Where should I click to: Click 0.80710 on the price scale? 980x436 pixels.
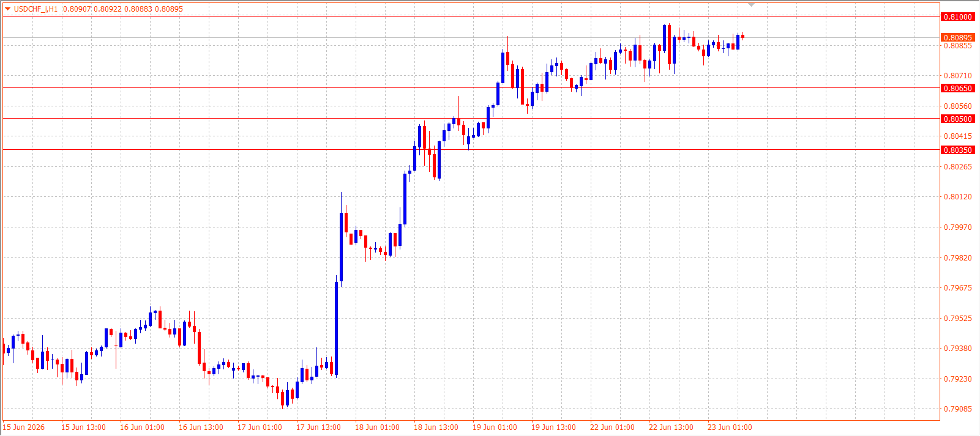click(958, 76)
